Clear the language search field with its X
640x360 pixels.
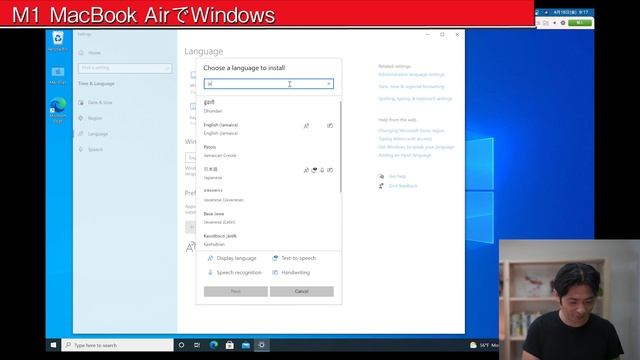(x=329, y=84)
